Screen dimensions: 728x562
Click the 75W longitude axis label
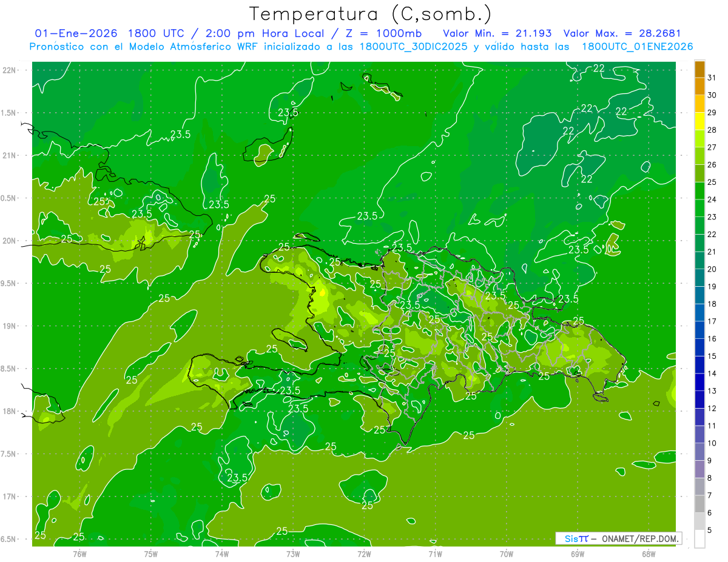tap(150, 554)
